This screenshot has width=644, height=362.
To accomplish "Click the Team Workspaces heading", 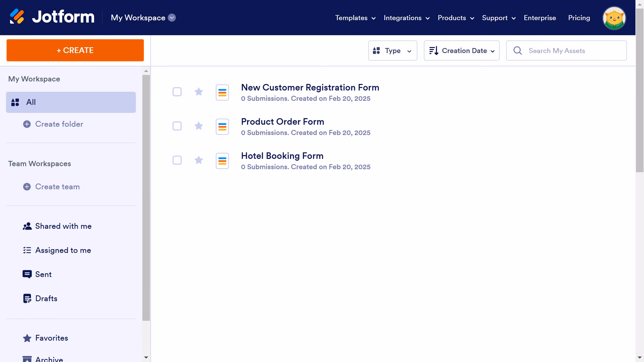I will 39,164.
